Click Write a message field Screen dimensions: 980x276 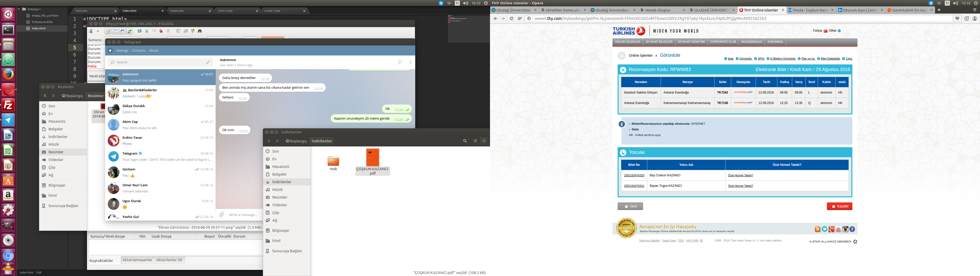tap(243, 215)
